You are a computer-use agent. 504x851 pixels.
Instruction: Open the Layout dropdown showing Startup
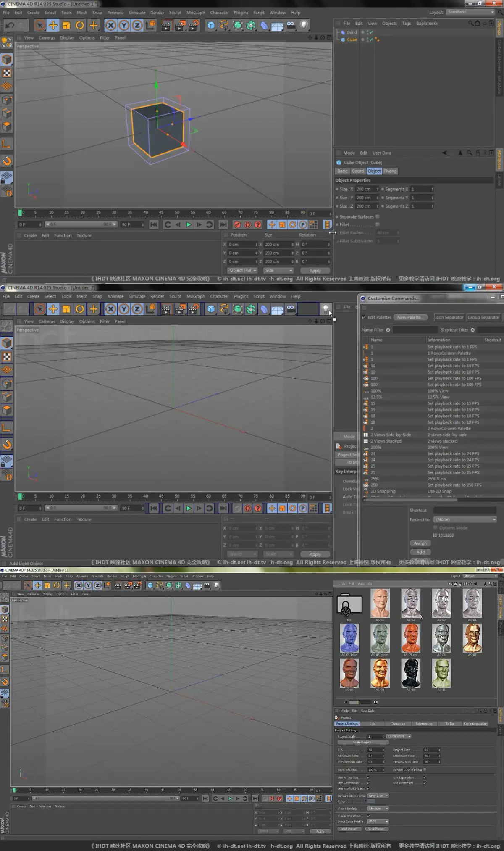tap(480, 576)
